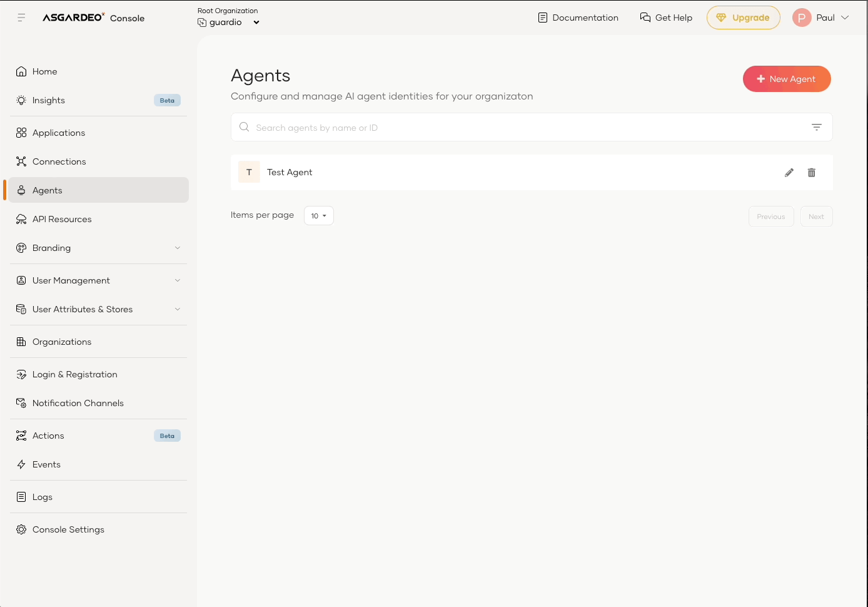
Task: Go to the Applications menu item
Action: tap(59, 133)
